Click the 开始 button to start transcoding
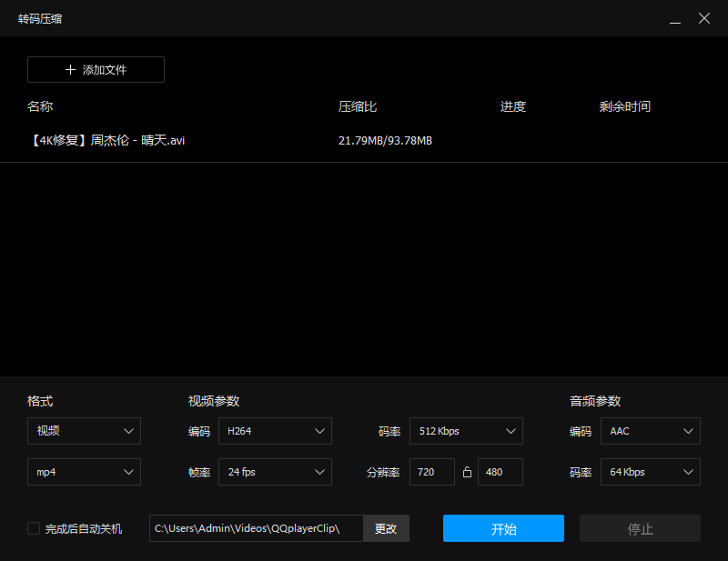This screenshot has height=561, width=728. click(x=503, y=527)
